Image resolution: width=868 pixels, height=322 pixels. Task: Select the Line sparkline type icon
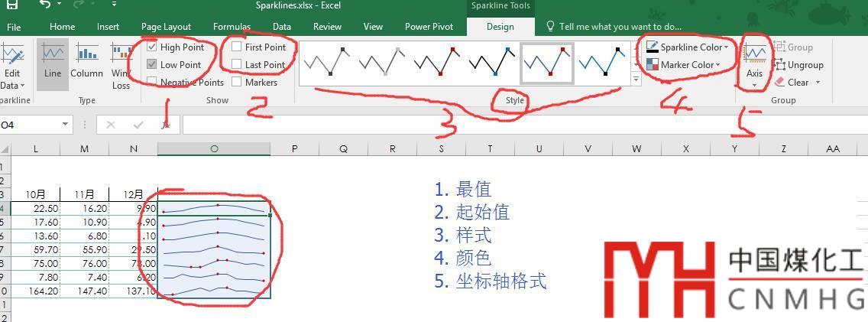point(53,55)
